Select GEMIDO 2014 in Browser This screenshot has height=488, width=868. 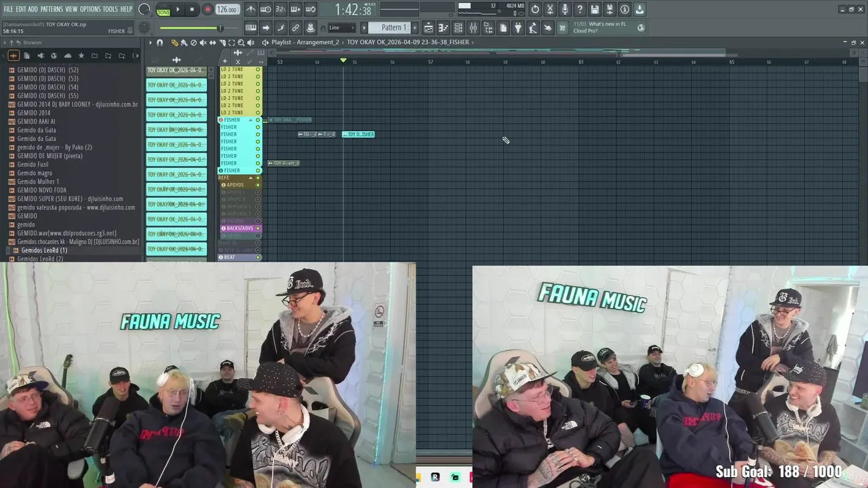click(34, 113)
